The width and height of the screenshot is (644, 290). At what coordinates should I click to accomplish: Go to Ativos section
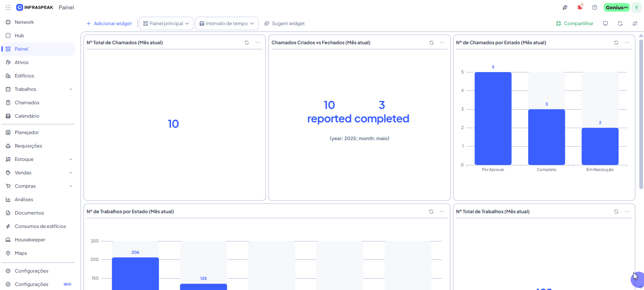[x=38, y=62]
